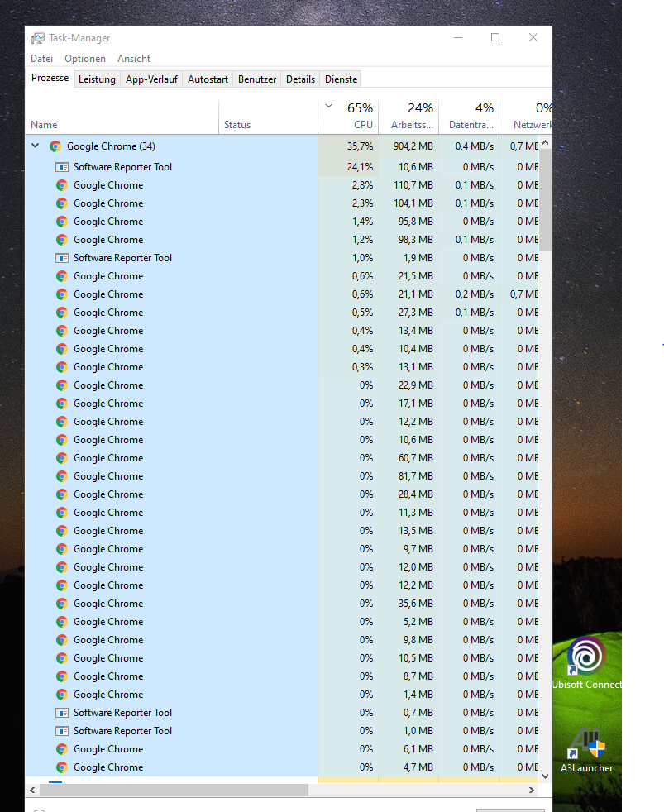Click the horizontal scrollbar left arrow

click(32, 790)
